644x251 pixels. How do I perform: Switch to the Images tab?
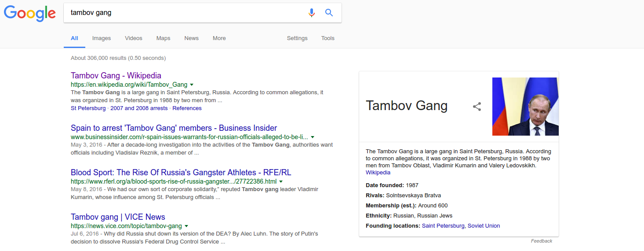pos(102,38)
